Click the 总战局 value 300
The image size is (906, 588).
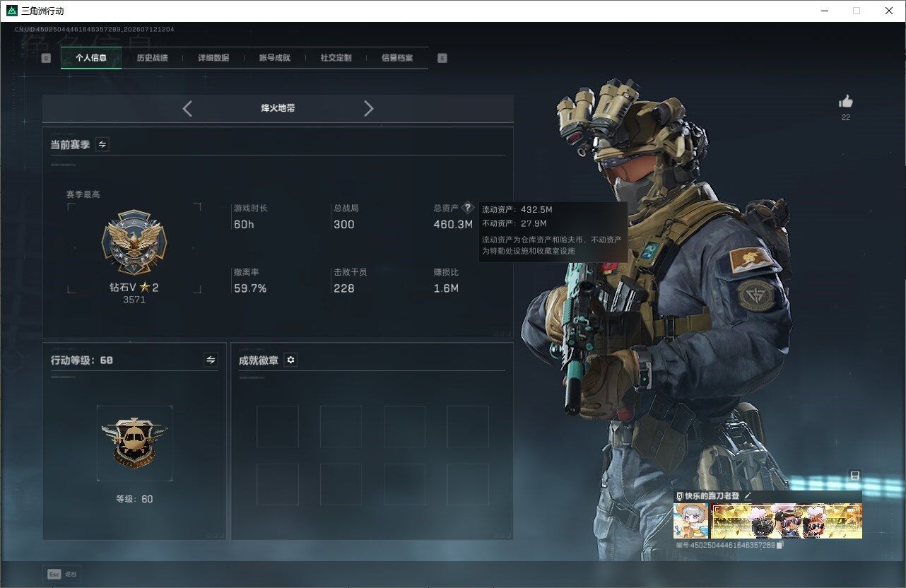[x=344, y=225]
